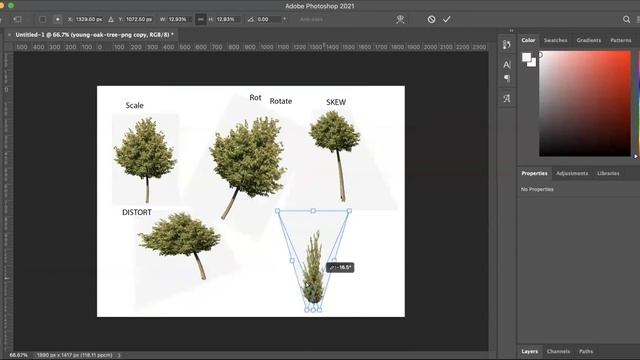Open the Paragraph panel icon
The image size is (640, 360).
tap(507, 78)
